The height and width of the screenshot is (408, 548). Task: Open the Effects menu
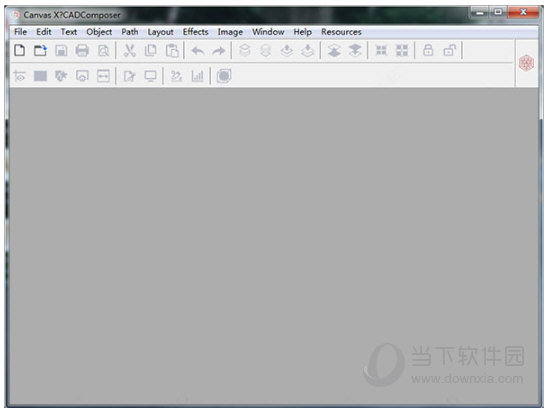tap(195, 32)
